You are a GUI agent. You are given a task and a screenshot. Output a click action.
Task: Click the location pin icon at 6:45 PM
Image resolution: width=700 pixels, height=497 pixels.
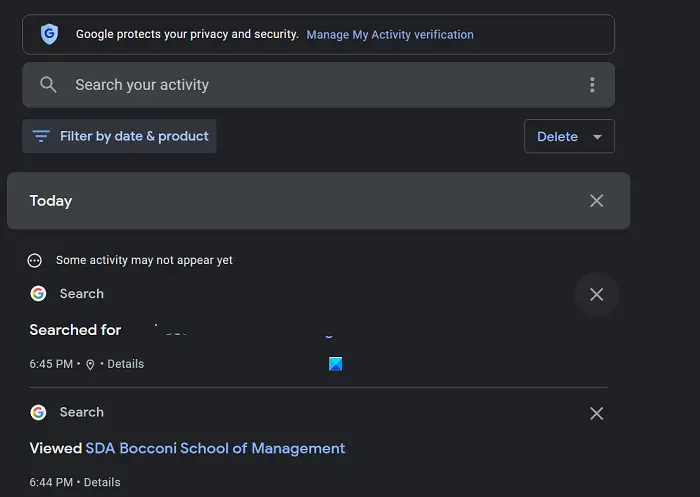click(90, 365)
